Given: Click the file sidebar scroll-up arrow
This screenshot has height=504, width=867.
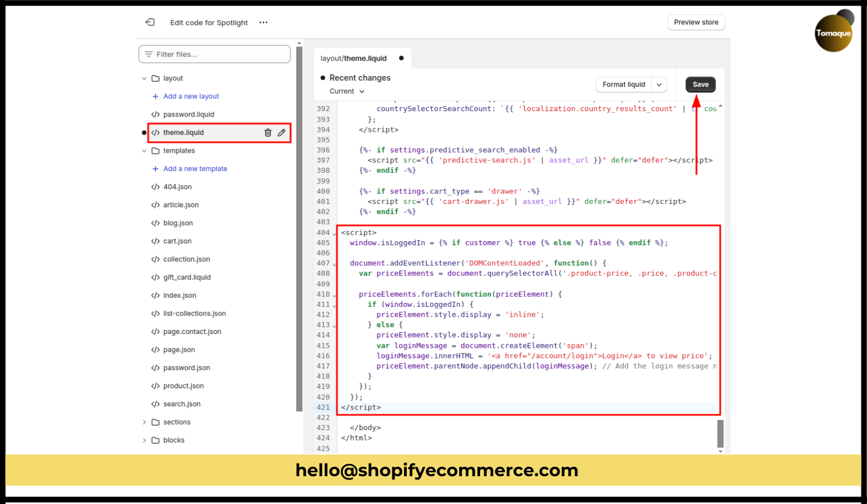Looking at the screenshot, I should 300,43.
